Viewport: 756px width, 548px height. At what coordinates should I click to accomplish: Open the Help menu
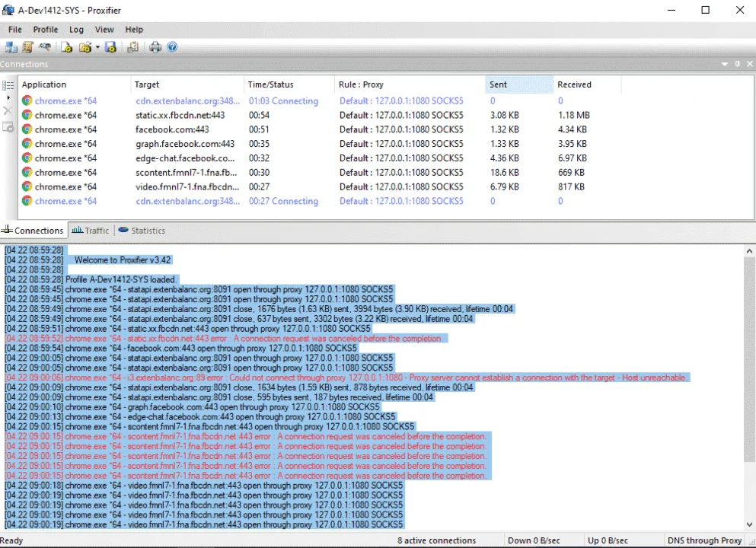(134, 30)
